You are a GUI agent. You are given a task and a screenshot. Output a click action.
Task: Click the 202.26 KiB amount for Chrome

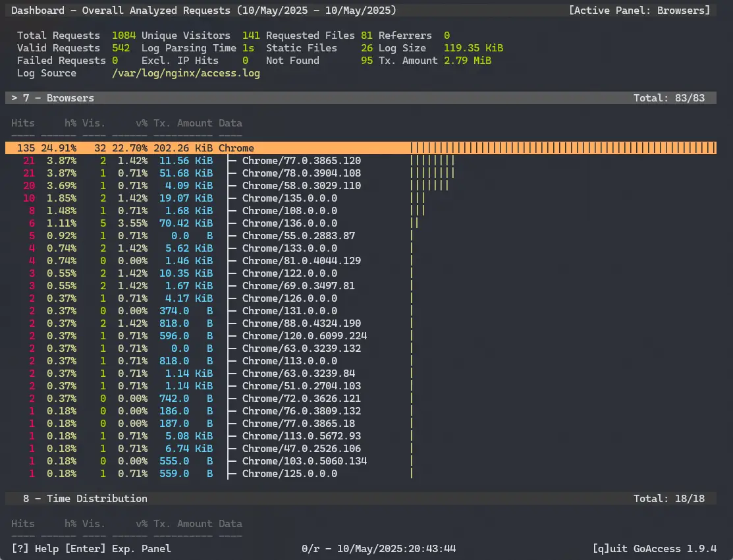coord(183,148)
